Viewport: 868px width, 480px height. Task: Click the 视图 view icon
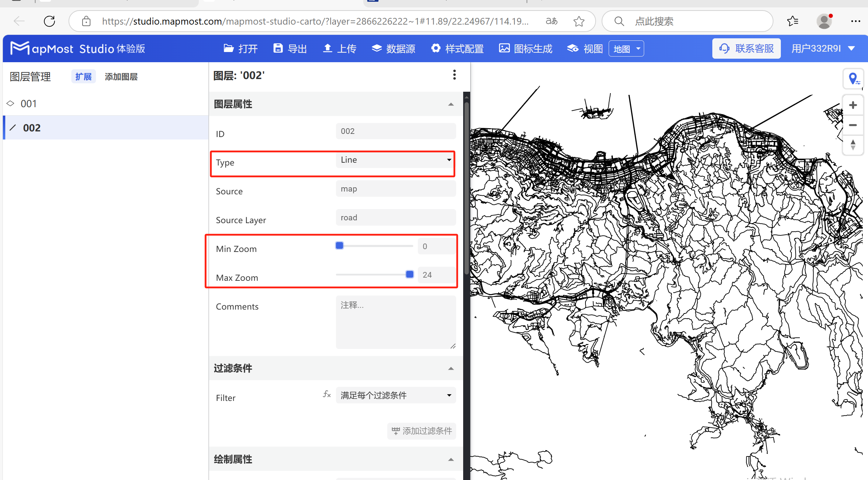coord(572,48)
